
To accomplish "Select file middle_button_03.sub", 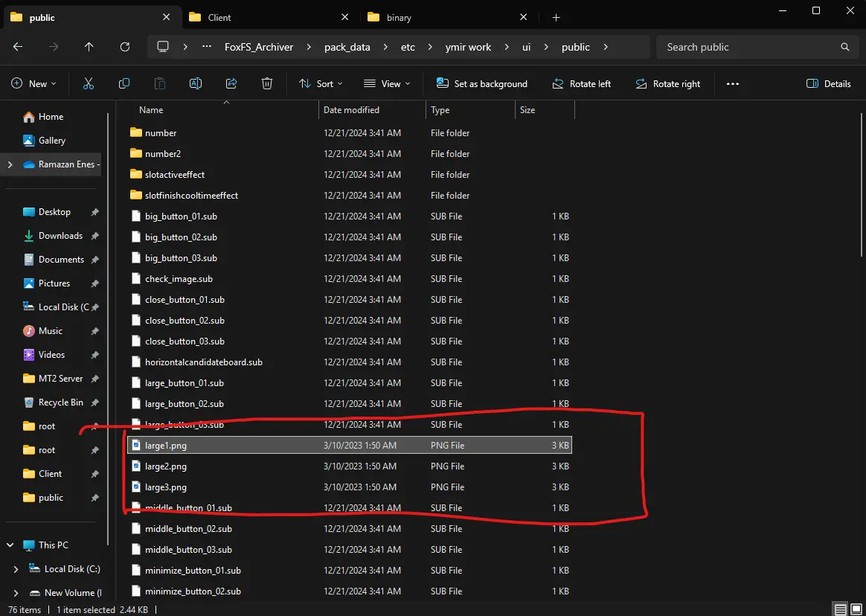I will coord(350,549).
